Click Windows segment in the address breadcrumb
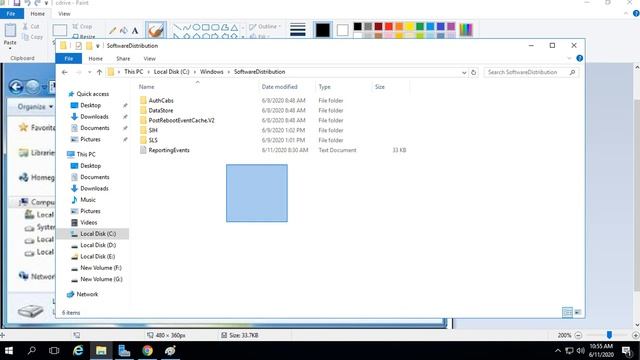The image size is (640, 360). coord(211,72)
